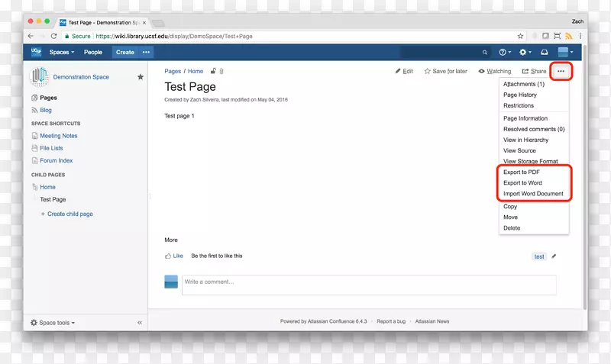Select Test Page in child pages
This screenshot has height=364, width=611.
coord(53,200)
